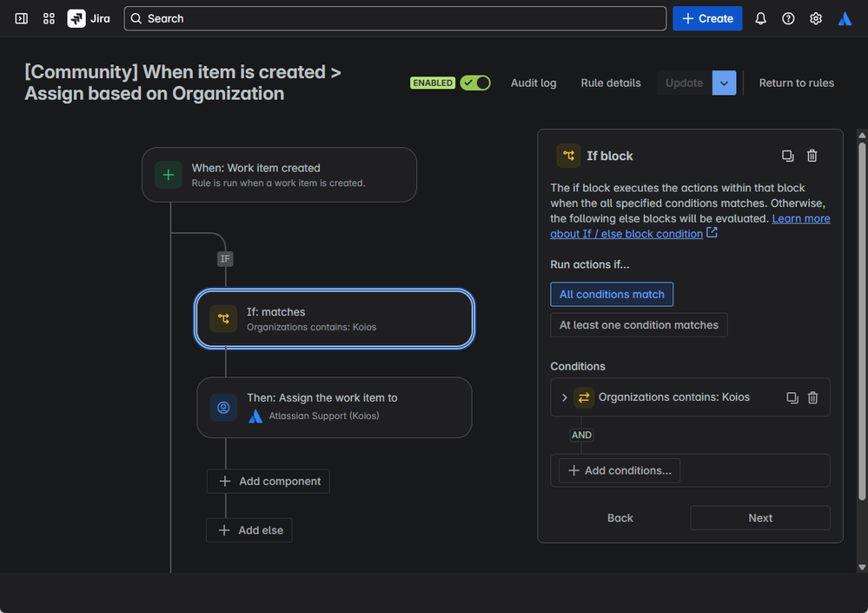Select the Then: Assign work item action
Image resolution: width=868 pixels, height=613 pixels.
335,408
